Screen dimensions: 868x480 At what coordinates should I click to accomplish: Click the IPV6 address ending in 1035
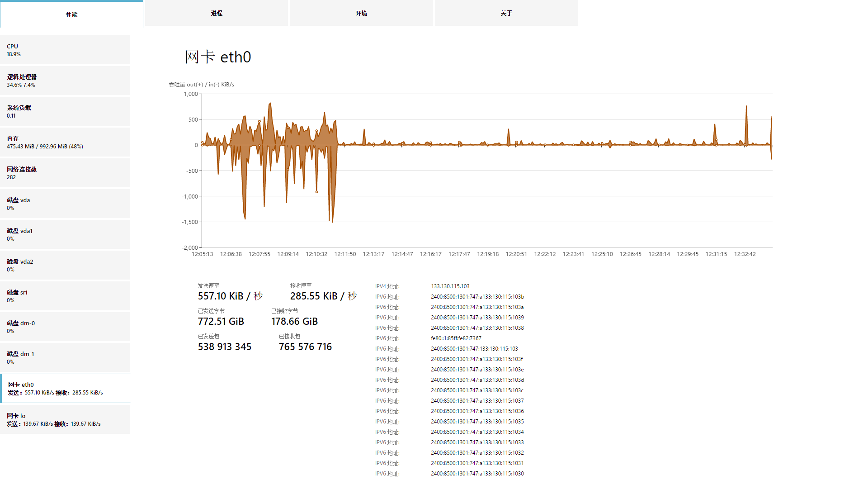[x=477, y=422]
